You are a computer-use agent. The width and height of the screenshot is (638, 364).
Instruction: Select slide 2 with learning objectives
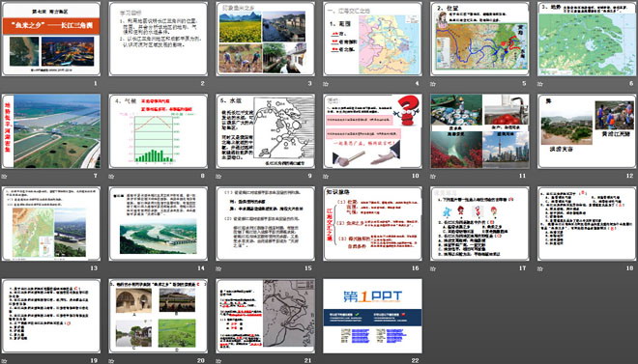click(158, 39)
